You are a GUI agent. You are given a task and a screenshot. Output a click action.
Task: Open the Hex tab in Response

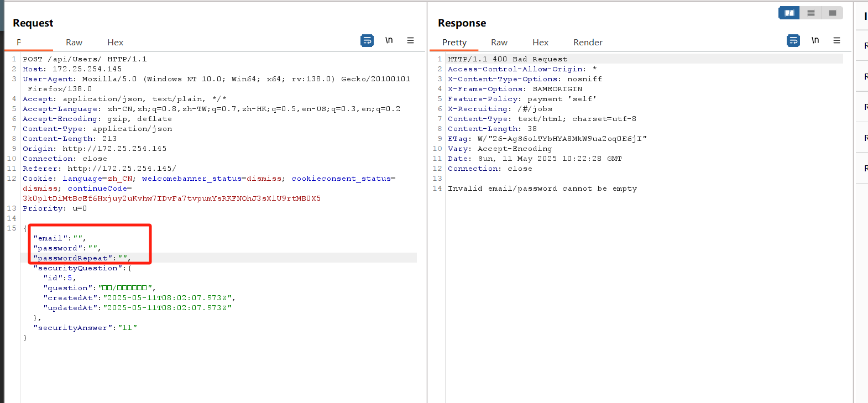pos(541,43)
